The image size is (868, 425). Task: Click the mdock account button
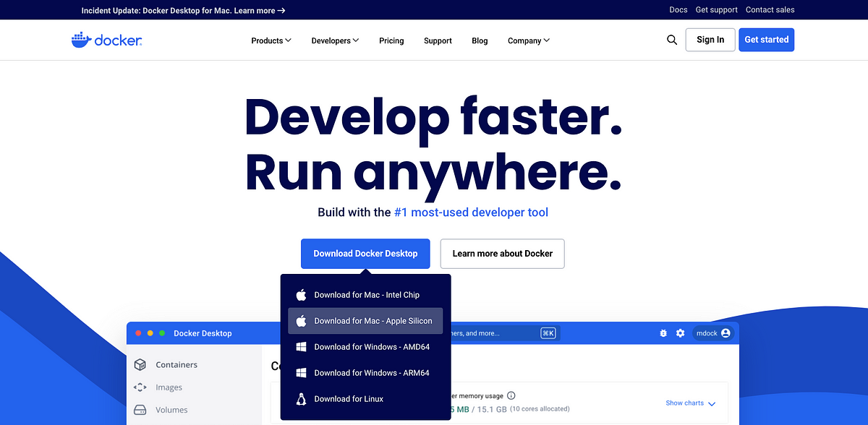713,333
